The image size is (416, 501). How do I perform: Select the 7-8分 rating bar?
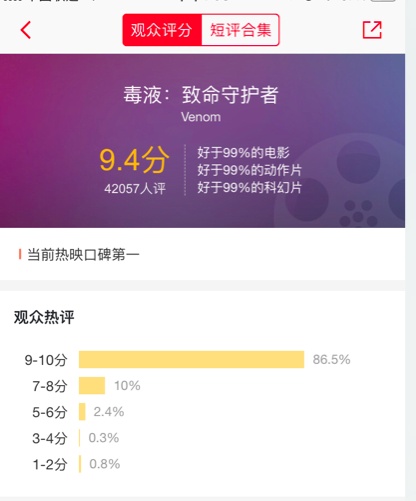[92, 386]
